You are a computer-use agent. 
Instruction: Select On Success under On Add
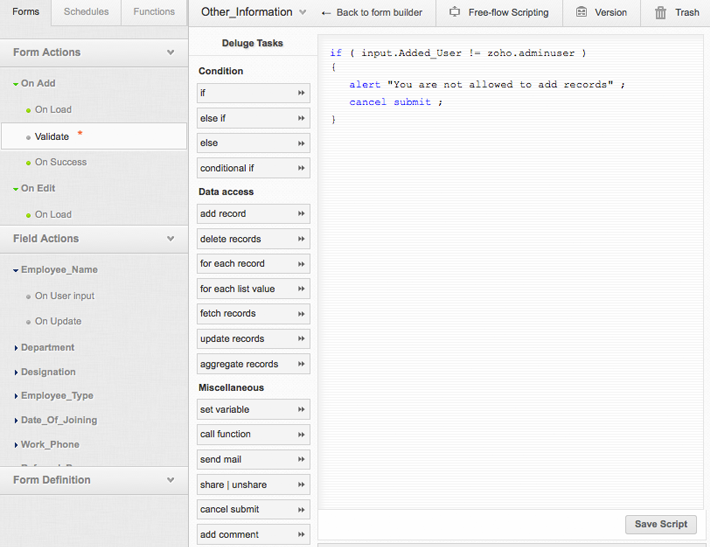pyautogui.click(x=60, y=162)
